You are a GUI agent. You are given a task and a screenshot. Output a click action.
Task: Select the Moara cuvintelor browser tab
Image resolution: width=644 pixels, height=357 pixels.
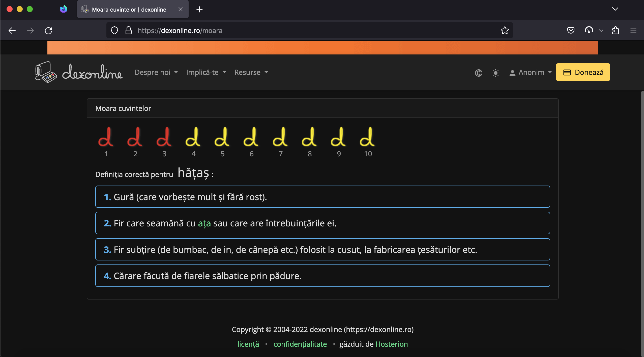pyautogui.click(x=129, y=9)
